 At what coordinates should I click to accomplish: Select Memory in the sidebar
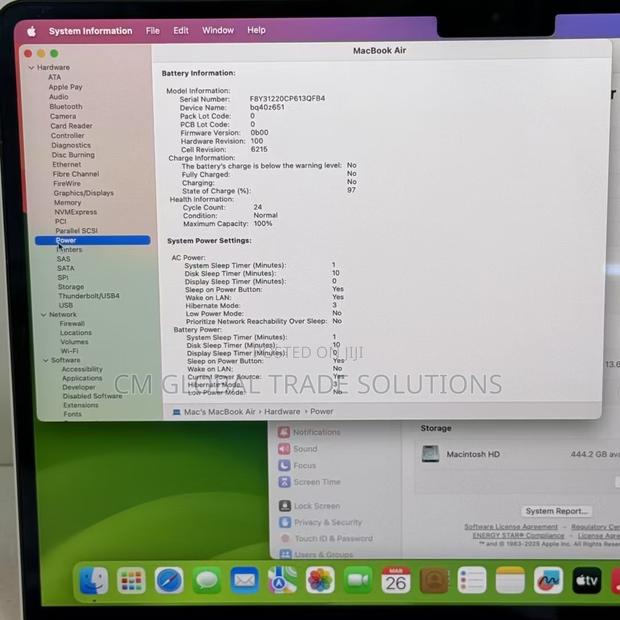[x=68, y=202]
